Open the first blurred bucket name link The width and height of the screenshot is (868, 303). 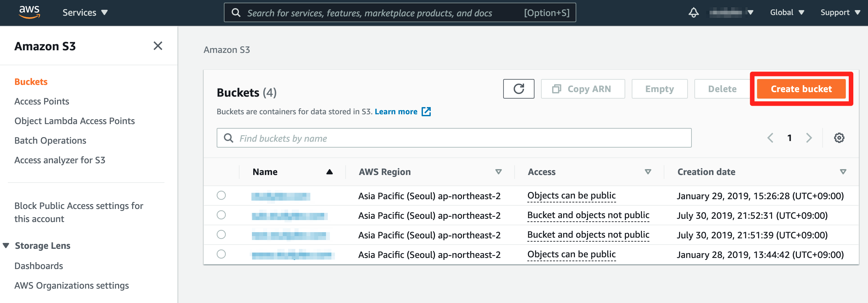tap(281, 196)
